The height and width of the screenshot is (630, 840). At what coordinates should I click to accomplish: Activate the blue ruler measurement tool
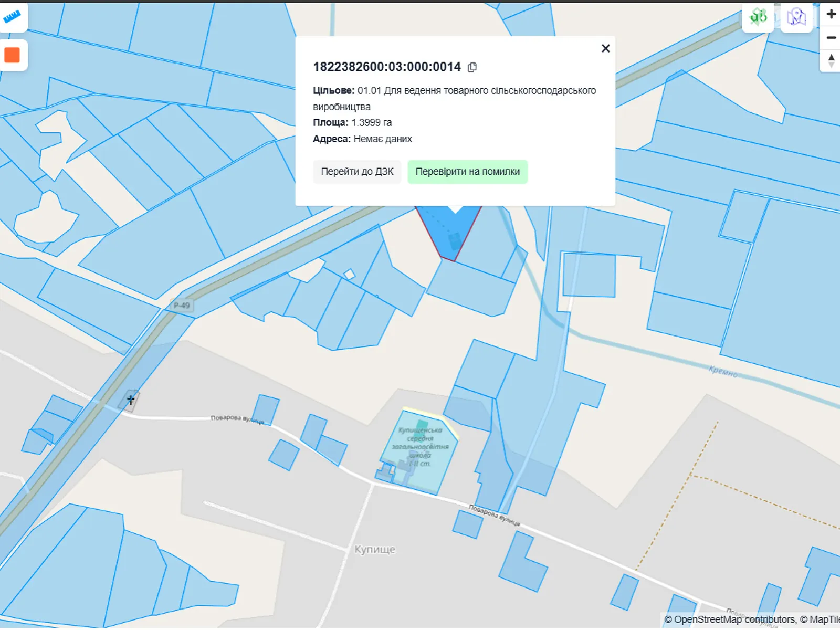pyautogui.click(x=12, y=17)
